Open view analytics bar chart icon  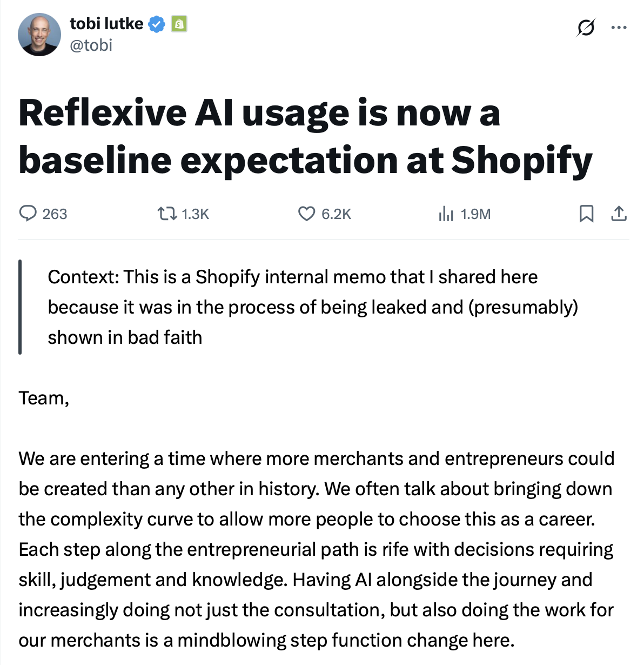tap(446, 214)
